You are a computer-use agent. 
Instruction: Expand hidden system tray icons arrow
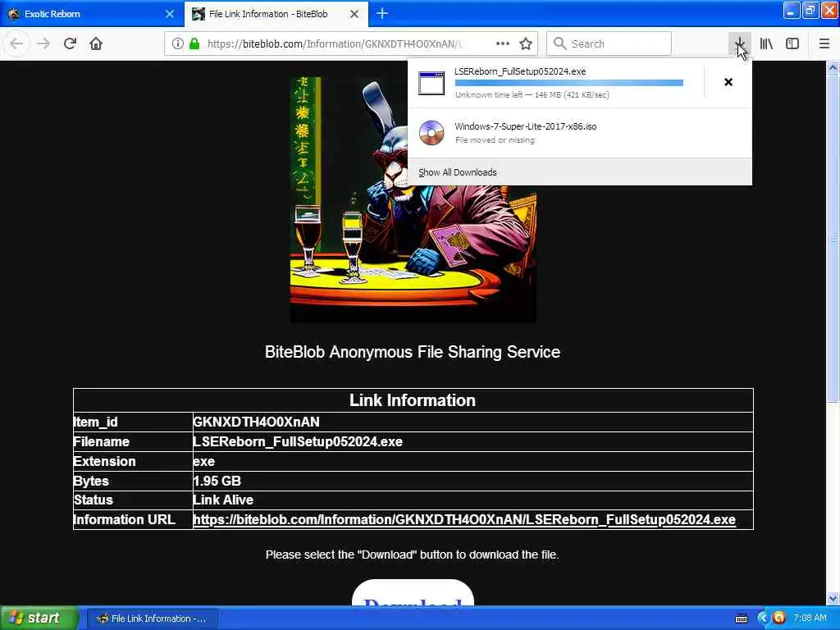click(x=763, y=619)
